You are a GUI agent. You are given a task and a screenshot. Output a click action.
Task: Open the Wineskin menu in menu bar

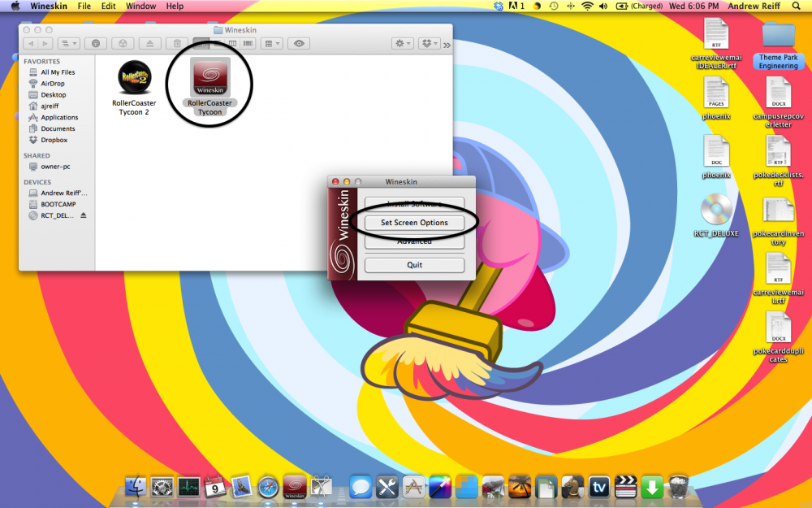point(49,7)
